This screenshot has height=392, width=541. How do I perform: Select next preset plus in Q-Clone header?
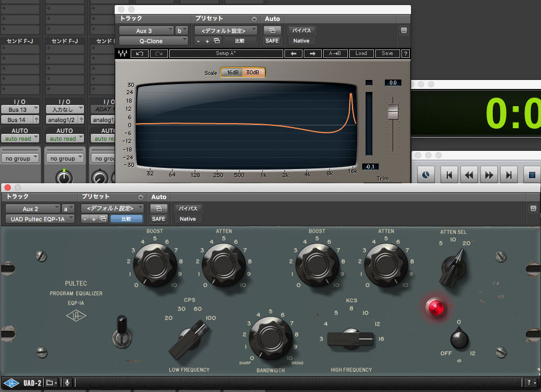point(207,41)
